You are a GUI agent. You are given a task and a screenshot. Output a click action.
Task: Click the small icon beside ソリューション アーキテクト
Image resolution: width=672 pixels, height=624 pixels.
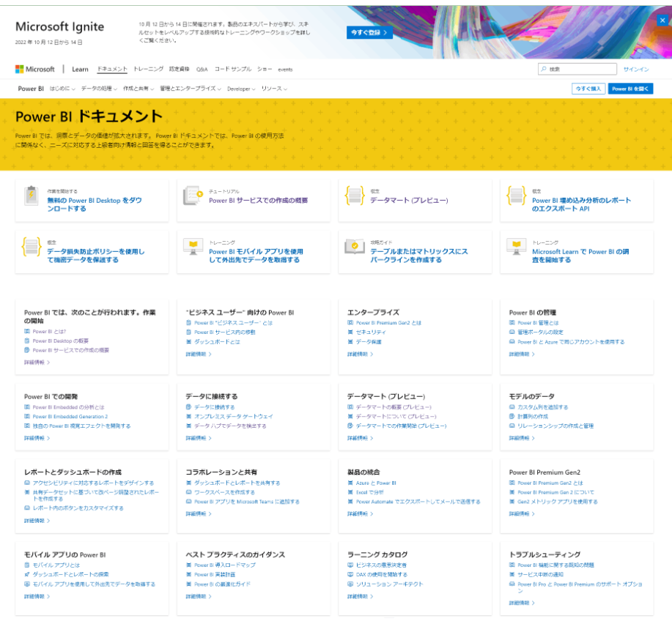tap(350, 584)
